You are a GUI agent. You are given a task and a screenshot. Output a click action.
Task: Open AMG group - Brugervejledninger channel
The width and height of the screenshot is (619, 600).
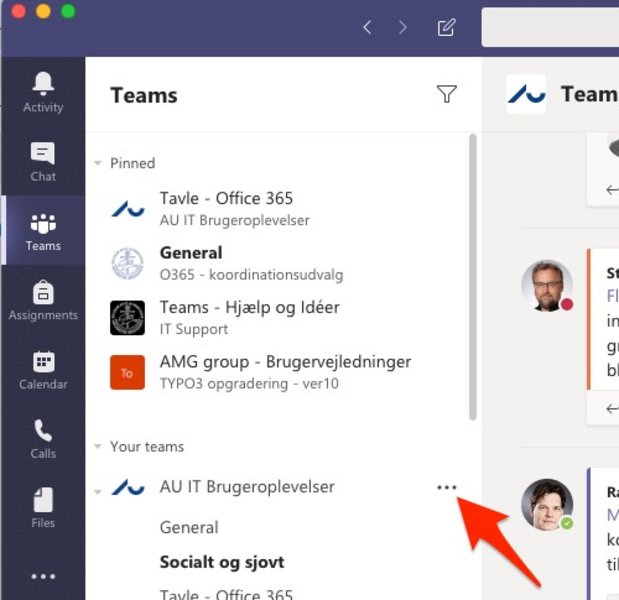280,372
